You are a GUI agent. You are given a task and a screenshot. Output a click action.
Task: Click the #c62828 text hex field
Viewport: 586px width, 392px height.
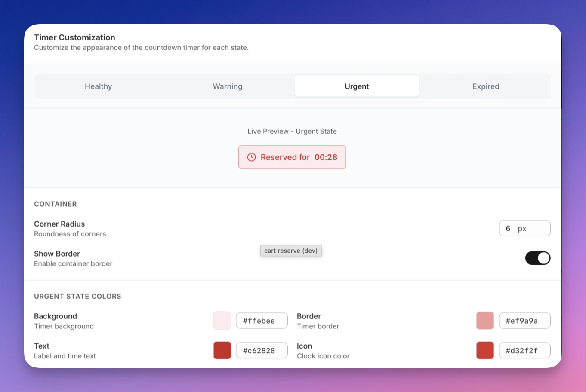coord(262,351)
